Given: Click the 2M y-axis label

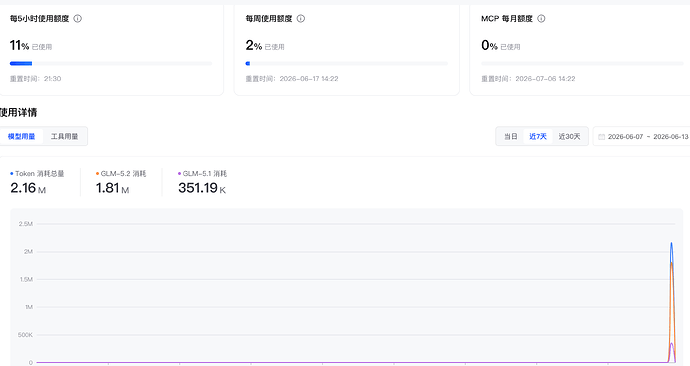Looking at the screenshot, I should pyautogui.click(x=28, y=252).
